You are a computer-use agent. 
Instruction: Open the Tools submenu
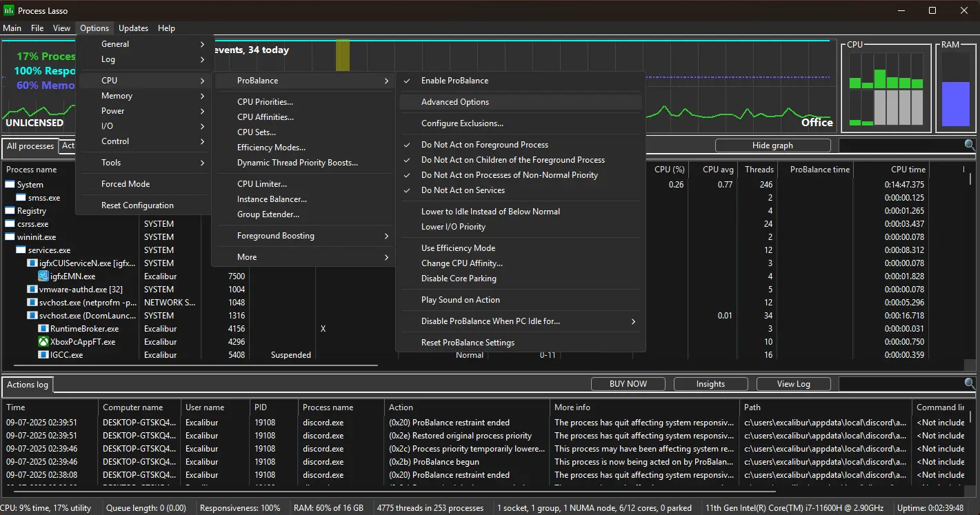145,163
